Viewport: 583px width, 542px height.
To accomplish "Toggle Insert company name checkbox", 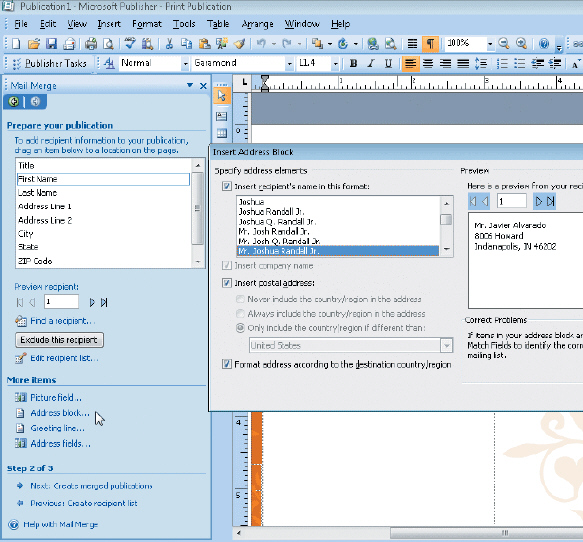I will point(226,265).
